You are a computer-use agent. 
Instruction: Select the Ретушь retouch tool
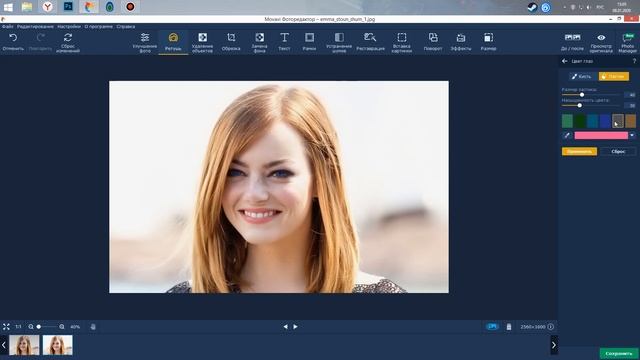173,42
